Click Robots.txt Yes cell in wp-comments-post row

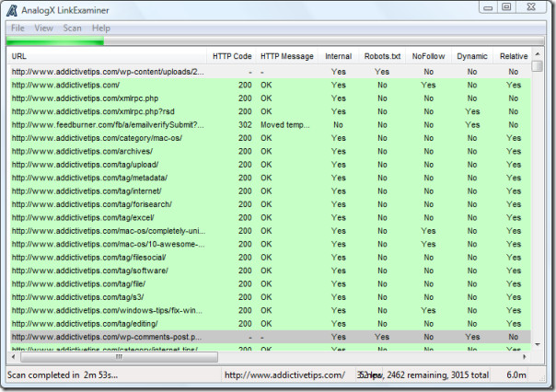pyautogui.click(x=382, y=337)
